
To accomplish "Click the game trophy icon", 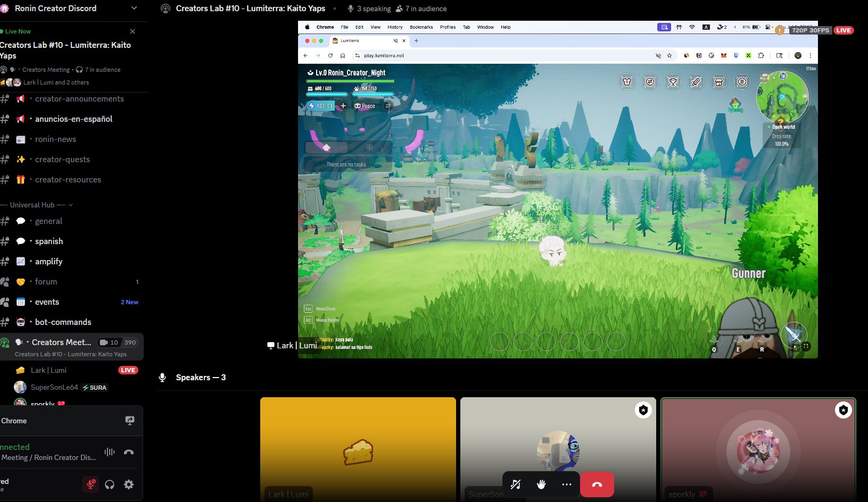I will (x=673, y=82).
